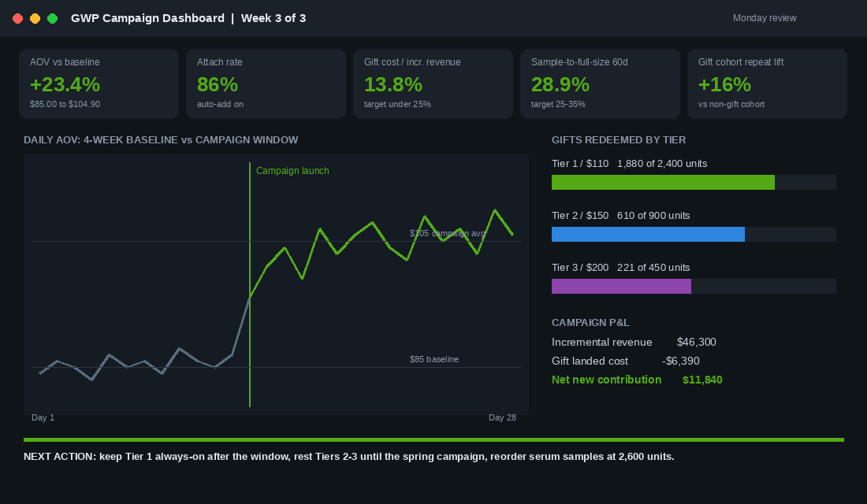
Task: Click the blue Tier 2 progress bar
Action: click(x=648, y=235)
